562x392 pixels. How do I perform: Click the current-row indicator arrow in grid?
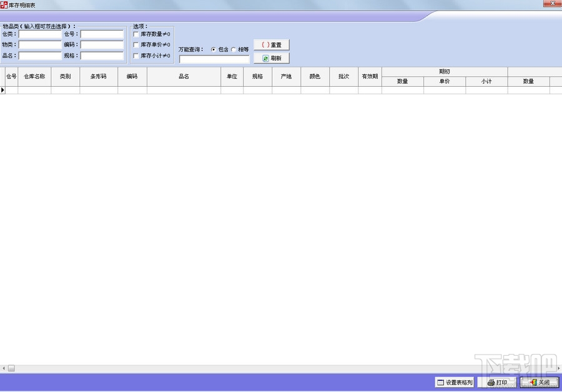click(2, 90)
